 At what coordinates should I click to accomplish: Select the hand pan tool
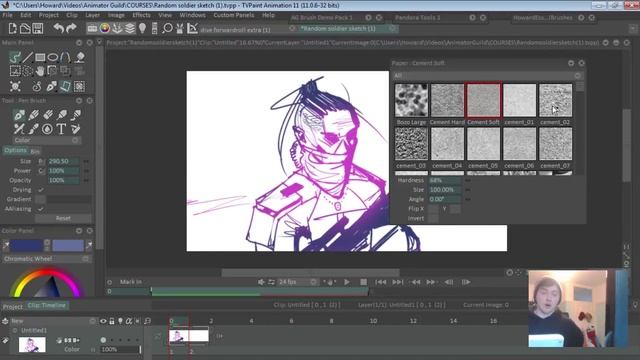pyautogui.click(x=40, y=71)
